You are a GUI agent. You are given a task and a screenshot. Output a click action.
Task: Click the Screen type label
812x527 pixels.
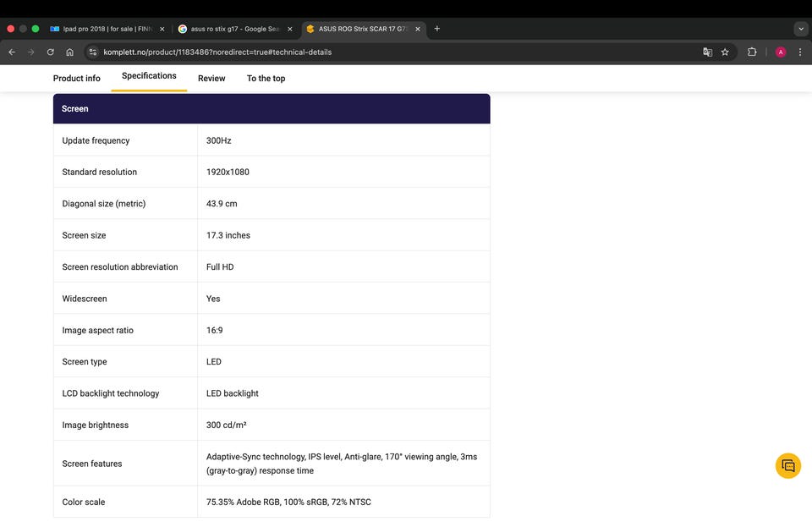tap(85, 361)
